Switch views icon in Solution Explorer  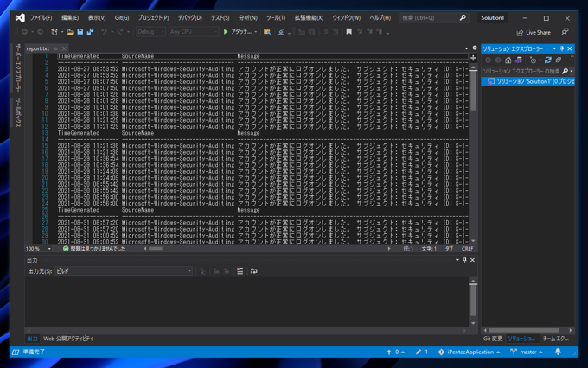(x=518, y=60)
